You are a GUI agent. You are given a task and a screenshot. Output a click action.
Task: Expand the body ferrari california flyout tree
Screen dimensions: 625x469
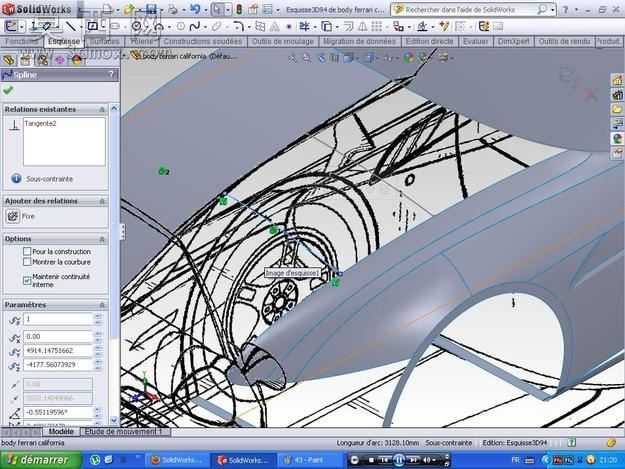pyautogui.click(x=124, y=56)
